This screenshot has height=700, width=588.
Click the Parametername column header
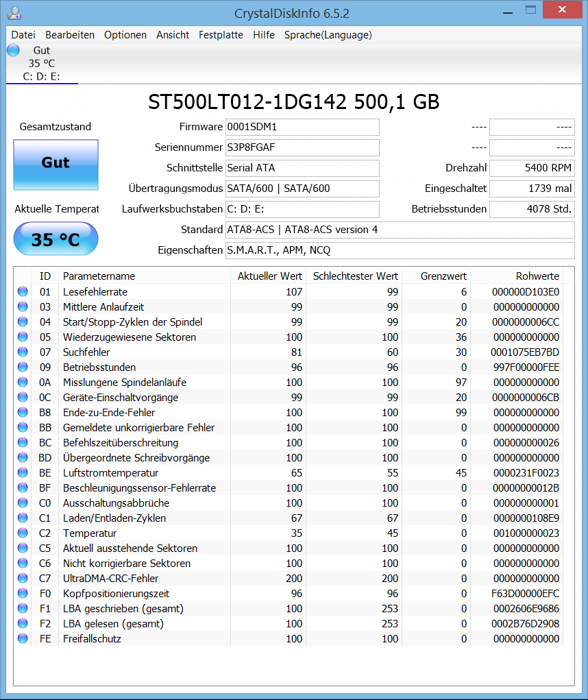pyautogui.click(x=145, y=276)
